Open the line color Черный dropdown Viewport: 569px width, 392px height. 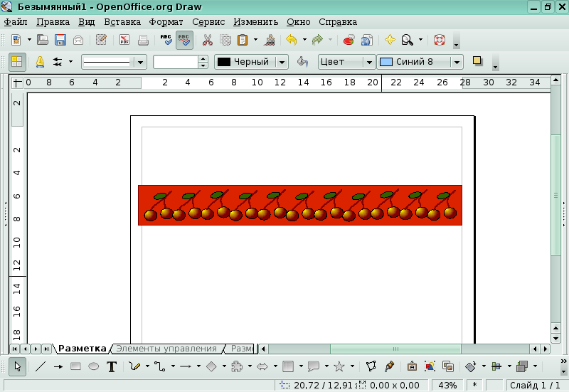282,62
